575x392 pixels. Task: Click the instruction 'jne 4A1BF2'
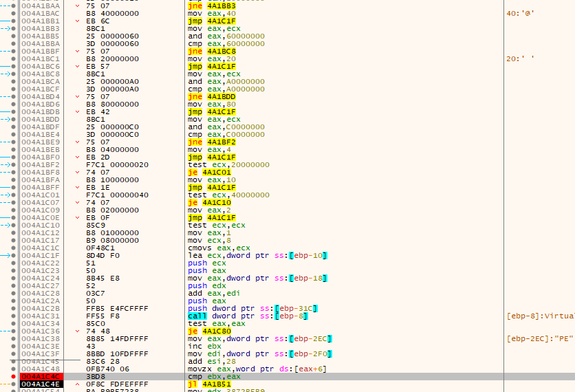(212, 142)
